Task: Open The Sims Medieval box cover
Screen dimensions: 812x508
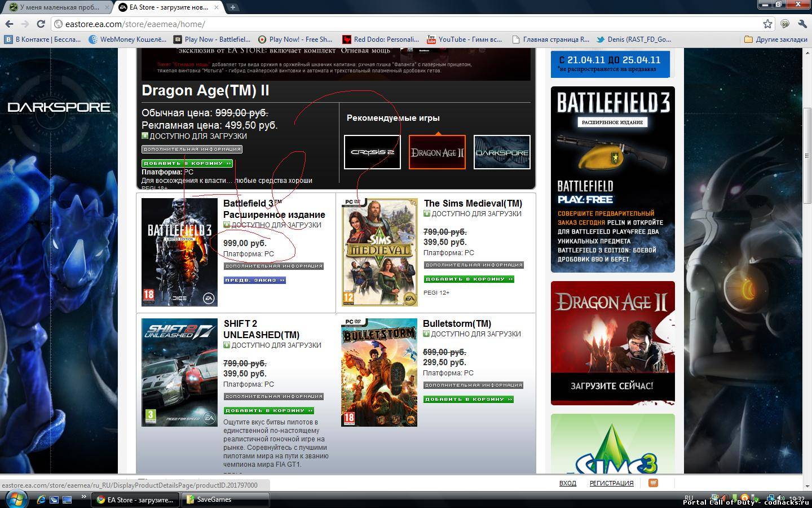Action: pyautogui.click(x=380, y=252)
